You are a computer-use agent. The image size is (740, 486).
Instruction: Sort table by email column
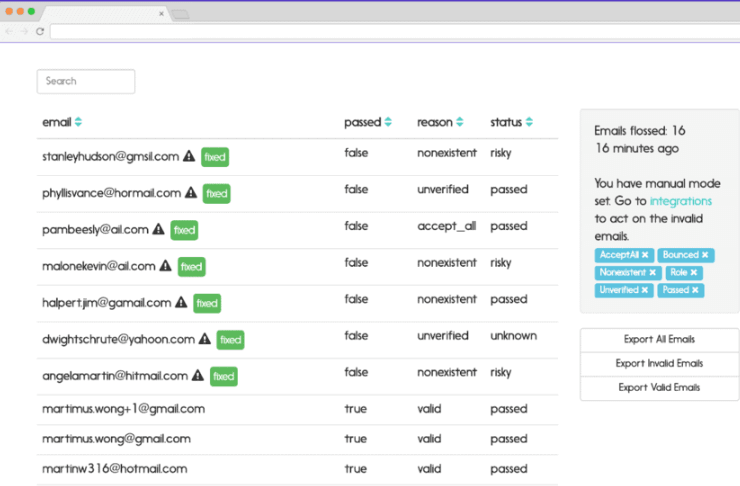point(78,122)
